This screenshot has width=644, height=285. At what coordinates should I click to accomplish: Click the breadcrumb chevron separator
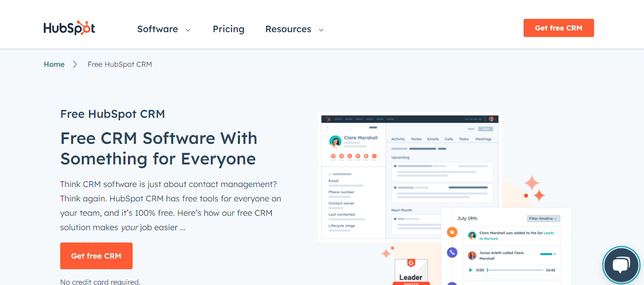(75, 64)
